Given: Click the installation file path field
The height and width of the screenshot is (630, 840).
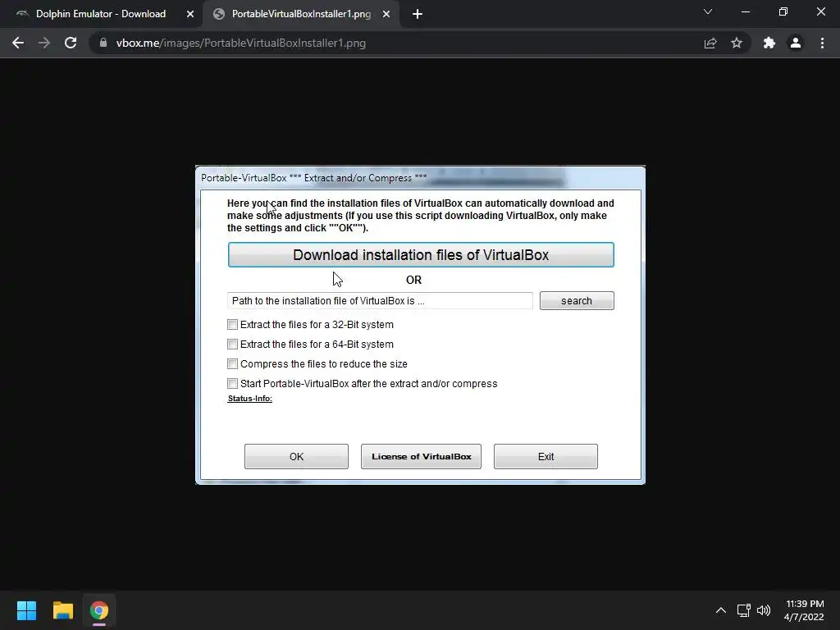Looking at the screenshot, I should pyautogui.click(x=380, y=300).
